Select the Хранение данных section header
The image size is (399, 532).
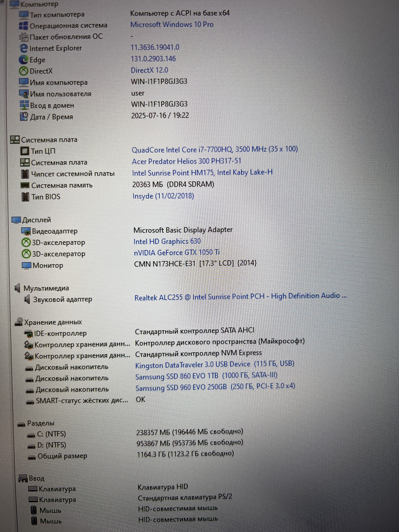tap(53, 322)
